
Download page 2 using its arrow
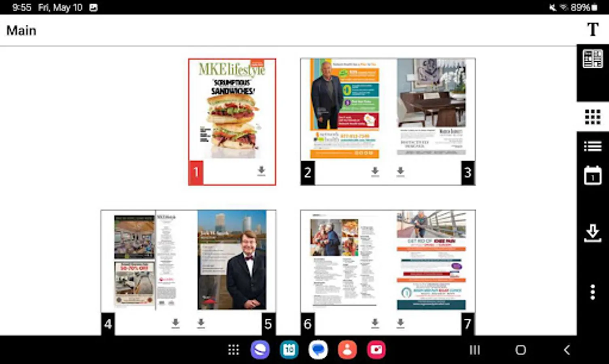(375, 172)
